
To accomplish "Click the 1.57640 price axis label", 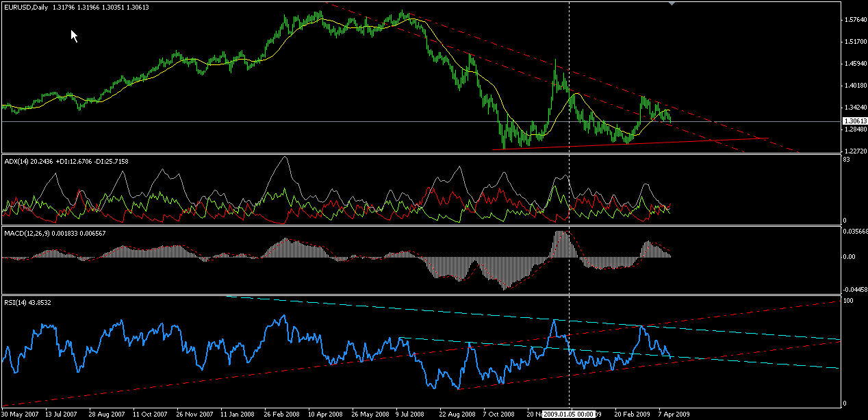I will coord(856,20).
